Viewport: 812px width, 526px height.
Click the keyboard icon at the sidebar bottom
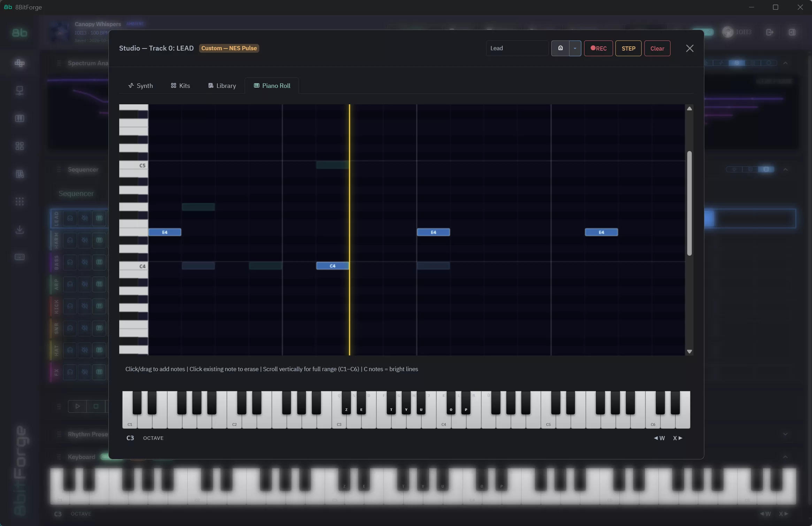point(20,257)
